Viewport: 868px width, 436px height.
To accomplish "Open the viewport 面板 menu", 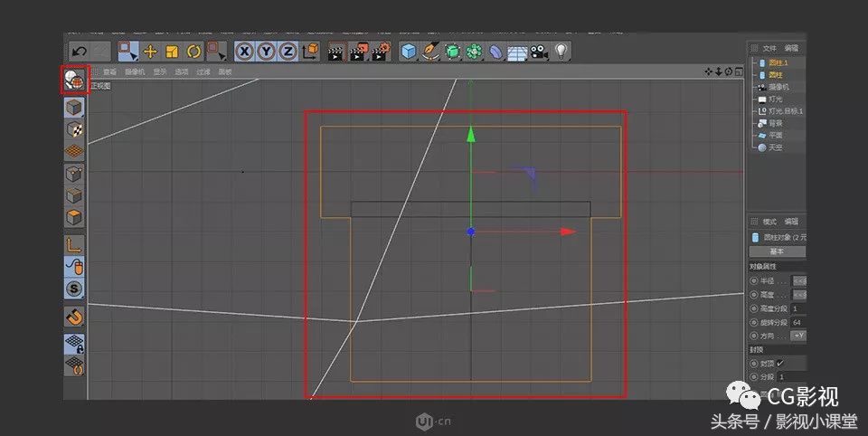I will [x=225, y=72].
